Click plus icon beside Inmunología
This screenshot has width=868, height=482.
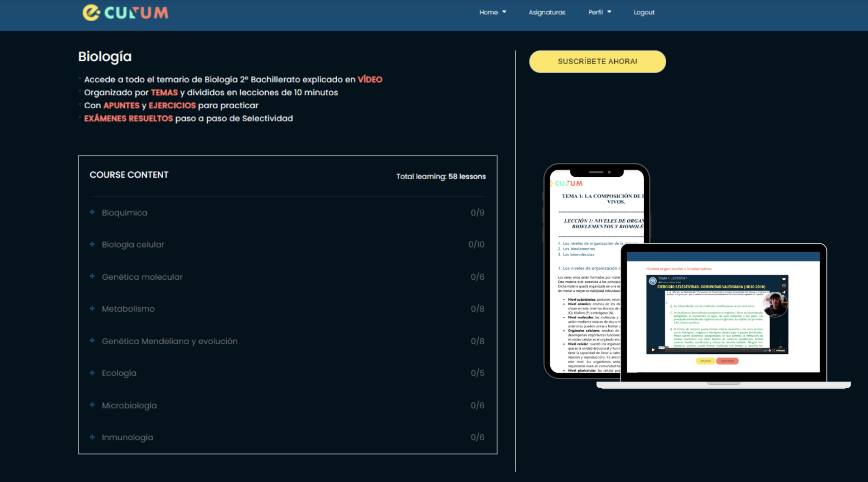[92, 437]
